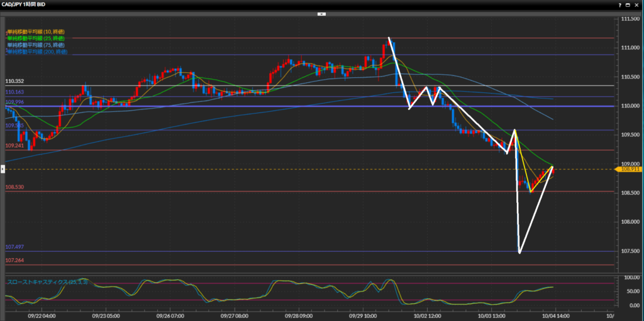The width and height of the screenshot is (644, 321).
Task: Select the 25-period simple moving average label
Action: point(36,38)
